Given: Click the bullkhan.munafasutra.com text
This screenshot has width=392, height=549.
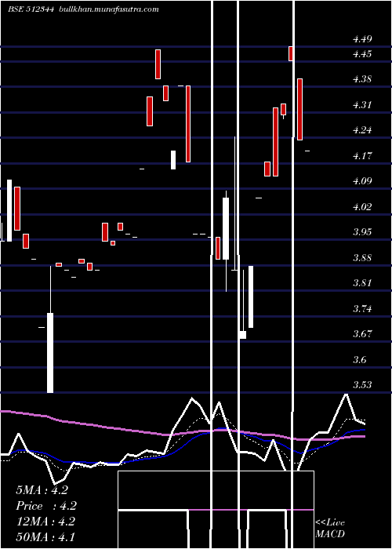Looking at the screenshot, I should point(109,9).
